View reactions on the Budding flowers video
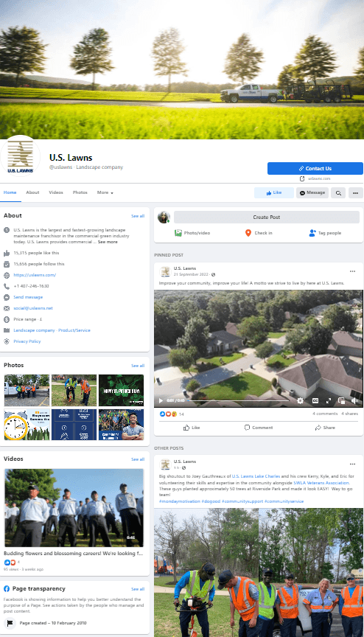Screen dimensions: 364x637 click(12, 563)
